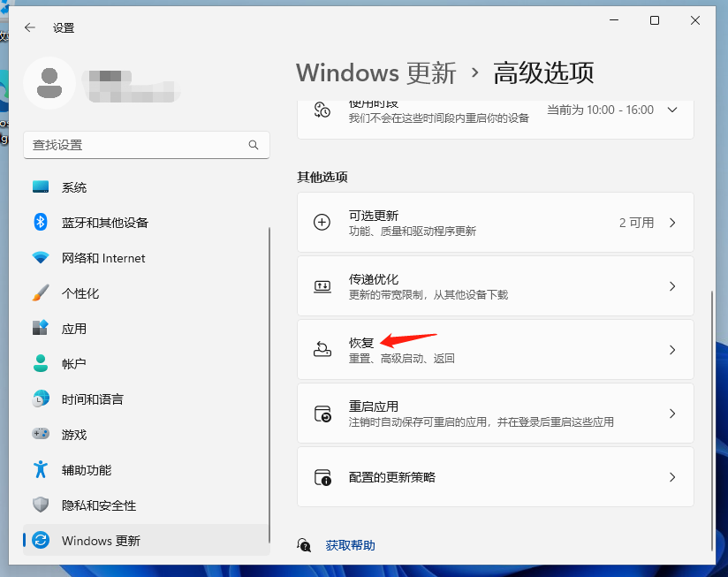Click the 查找设置 search field
The width and height of the screenshot is (728, 577).
pos(147,145)
